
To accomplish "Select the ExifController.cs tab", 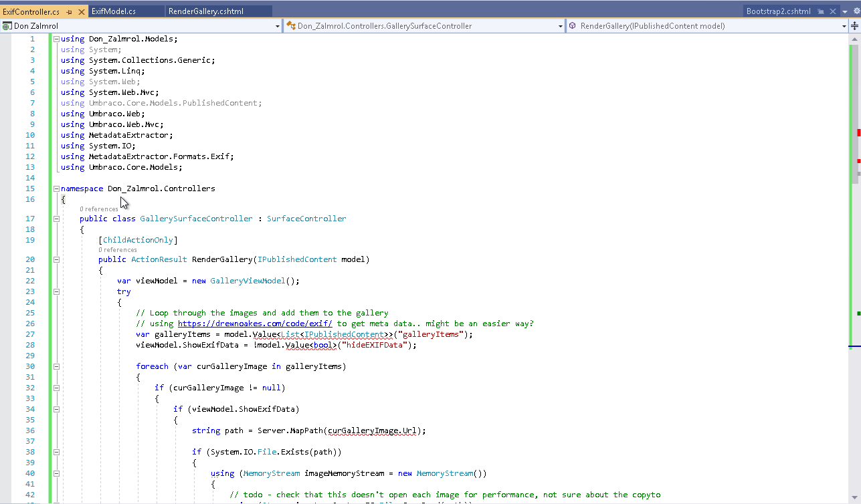I will tap(31, 12).
